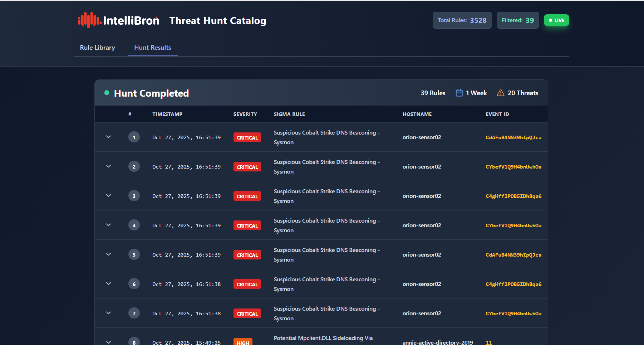Toggle the green LIVE indicator
The height and width of the screenshot is (345, 644).
(x=556, y=20)
